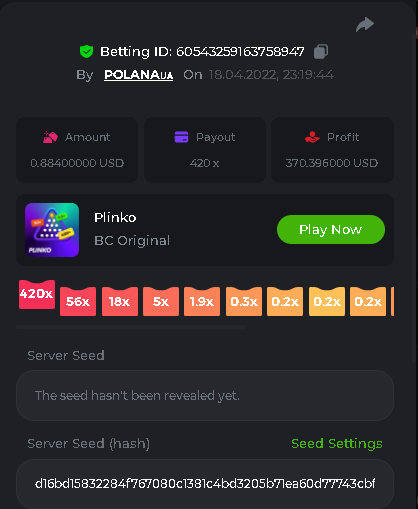Select the 56x multiplier tile
Screen dimensions: 418x509
click(78, 301)
